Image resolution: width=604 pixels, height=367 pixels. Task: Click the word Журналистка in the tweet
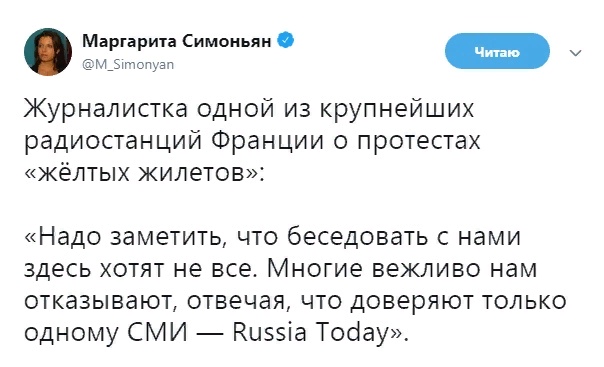(106, 109)
